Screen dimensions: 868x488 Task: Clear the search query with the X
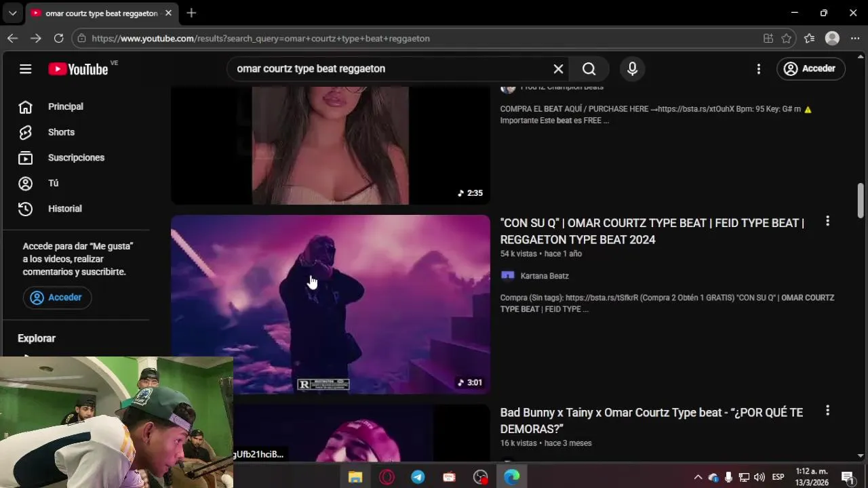pyautogui.click(x=558, y=68)
